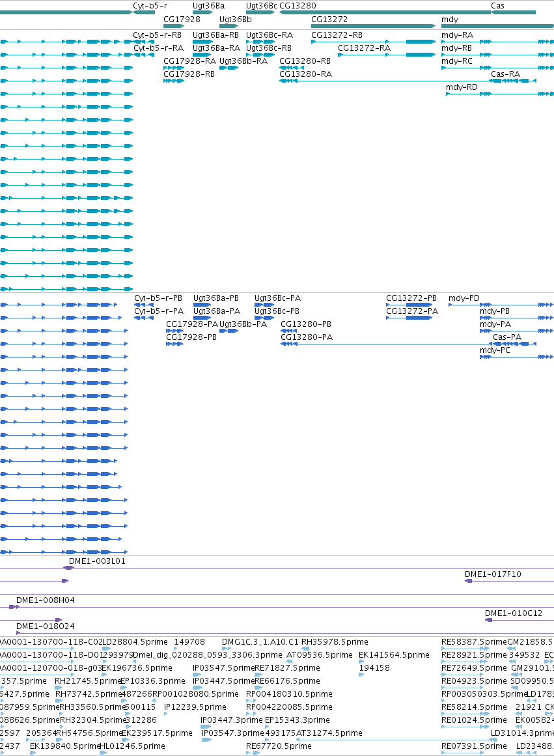Click EST RH35978.5prime
The image size is (554, 756).
tap(335, 643)
